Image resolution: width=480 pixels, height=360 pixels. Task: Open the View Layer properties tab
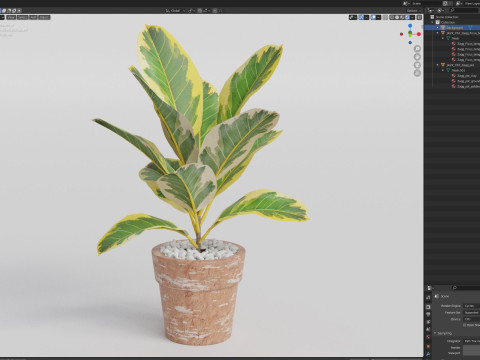pyautogui.click(x=428, y=322)
